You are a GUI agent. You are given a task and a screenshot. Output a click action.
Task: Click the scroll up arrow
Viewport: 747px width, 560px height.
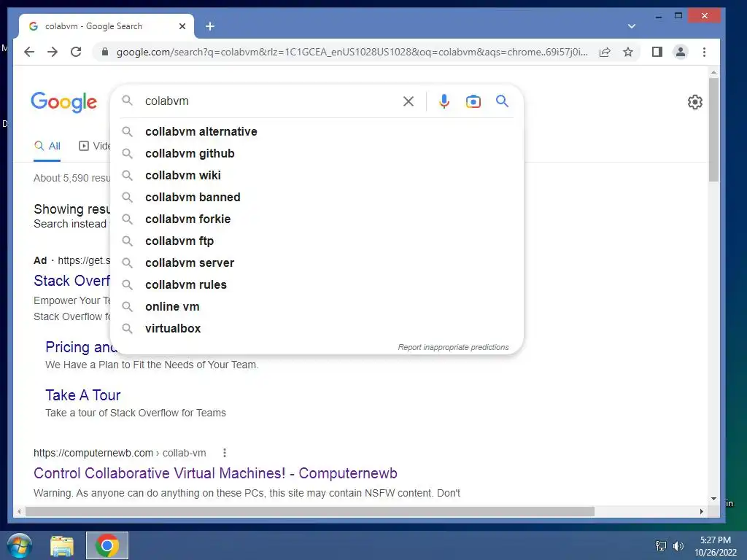[713, 73]
